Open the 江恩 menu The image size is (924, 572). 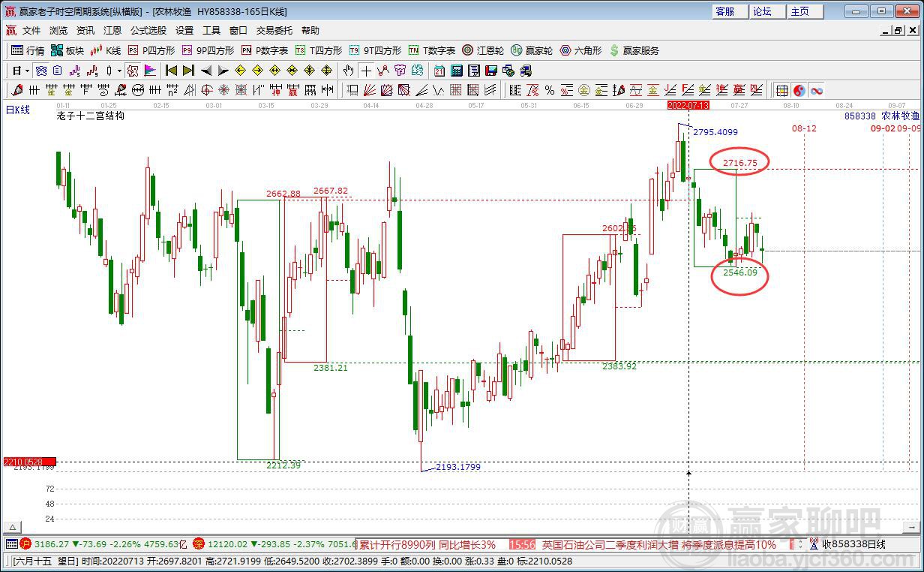[112, 30]
